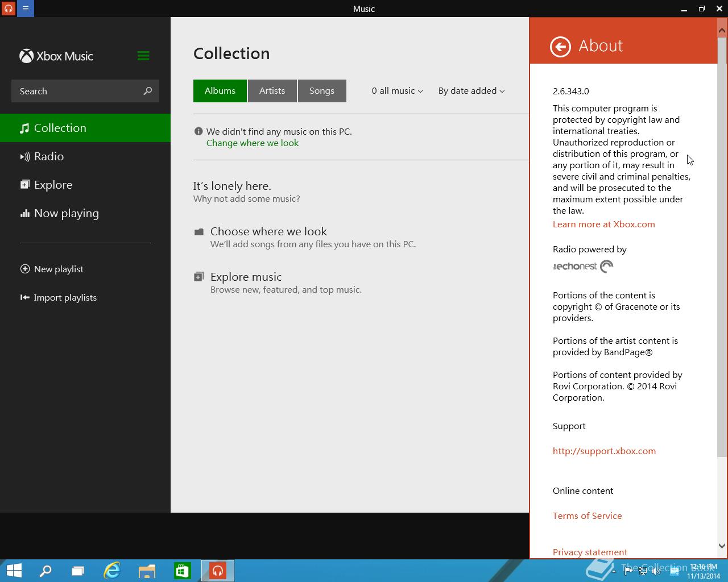Click the 'It's lonely here.' text
This screenshot has width=728, height=582.
coord(232,186)
